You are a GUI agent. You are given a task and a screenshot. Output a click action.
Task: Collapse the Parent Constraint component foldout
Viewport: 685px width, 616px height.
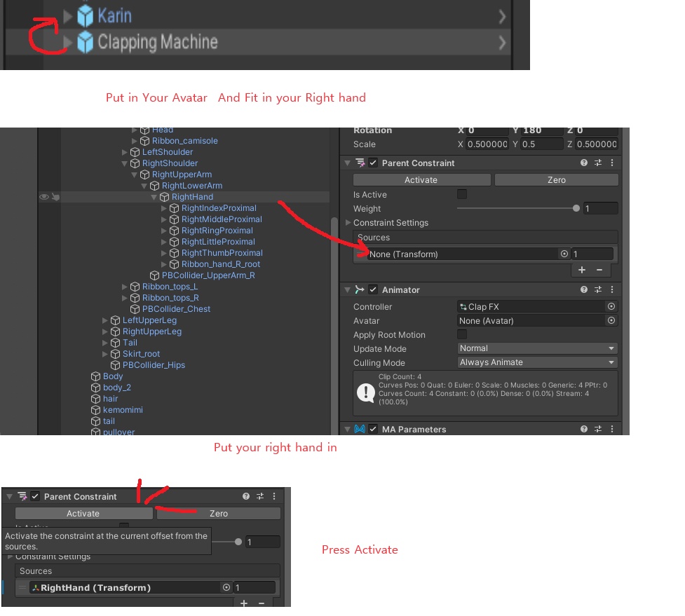click(347, 163)
